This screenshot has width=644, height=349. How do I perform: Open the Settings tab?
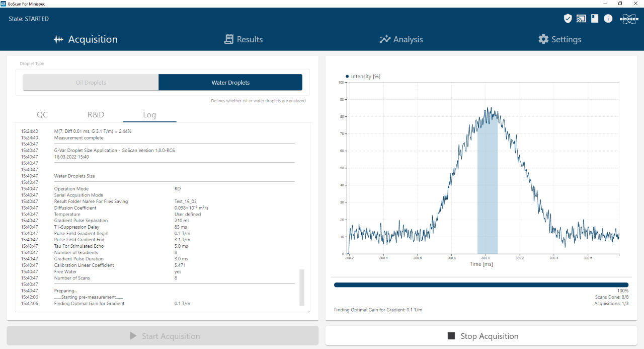pos(559,39)
